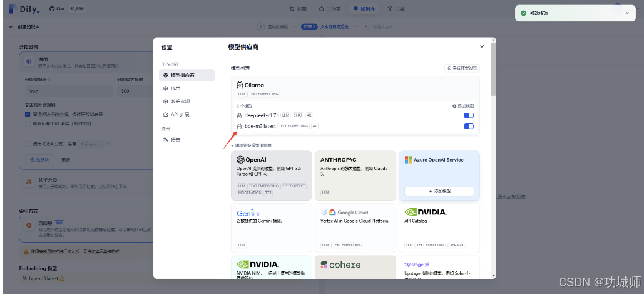Dismiss the 修改成功 toast notification

[627, 13]
